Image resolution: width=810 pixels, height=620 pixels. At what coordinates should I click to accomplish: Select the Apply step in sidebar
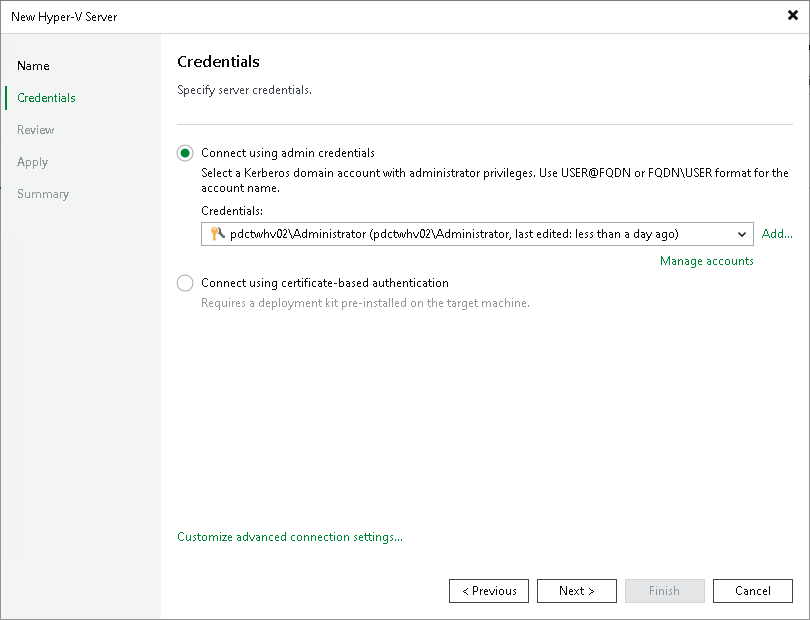tap(32, 162)
